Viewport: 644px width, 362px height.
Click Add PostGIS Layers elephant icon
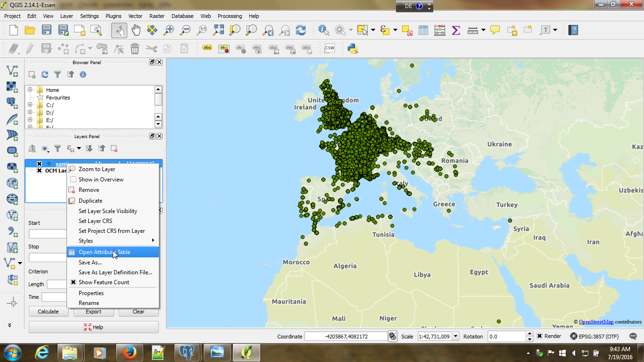(x=12, y=103)
